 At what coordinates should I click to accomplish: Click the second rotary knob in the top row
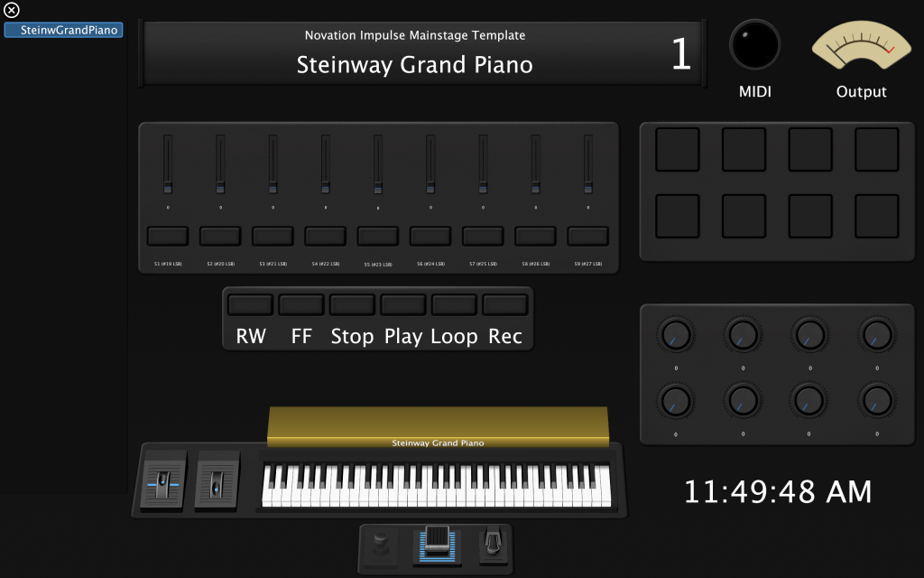[x=744, y=335]
